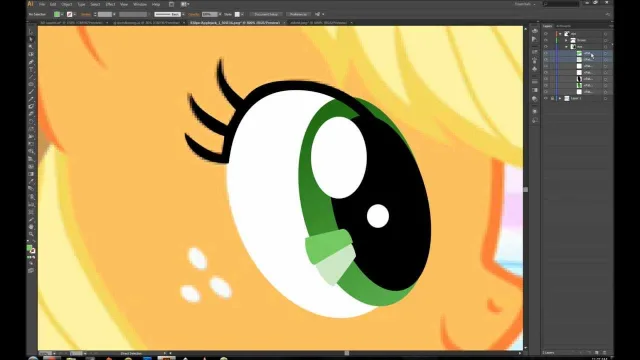Click the green fill swatch in toolbox
The width and height of the screenshot is (640, 360).
[29, 248]
